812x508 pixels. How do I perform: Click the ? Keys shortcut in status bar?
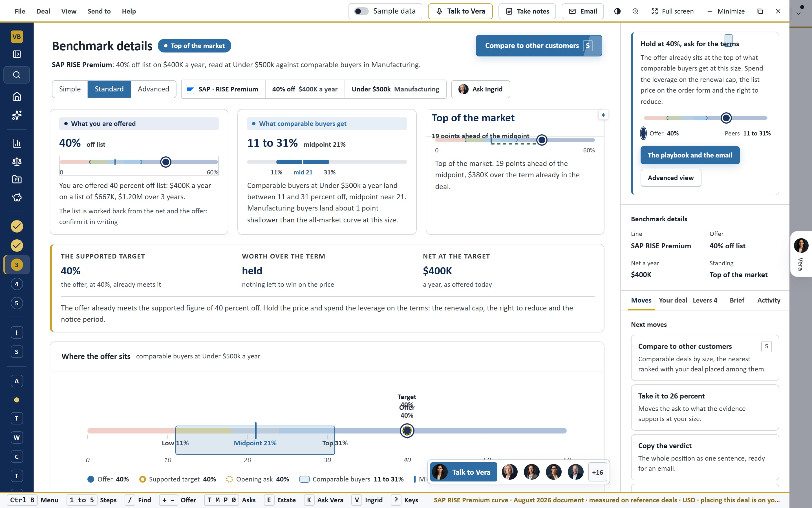click(x=405, y=500)
